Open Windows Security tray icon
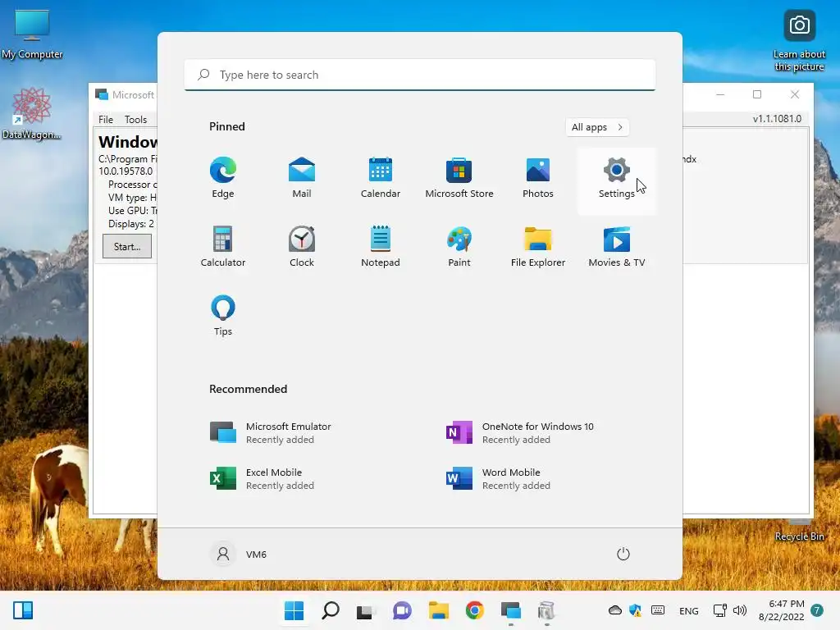 coord(636,610)
